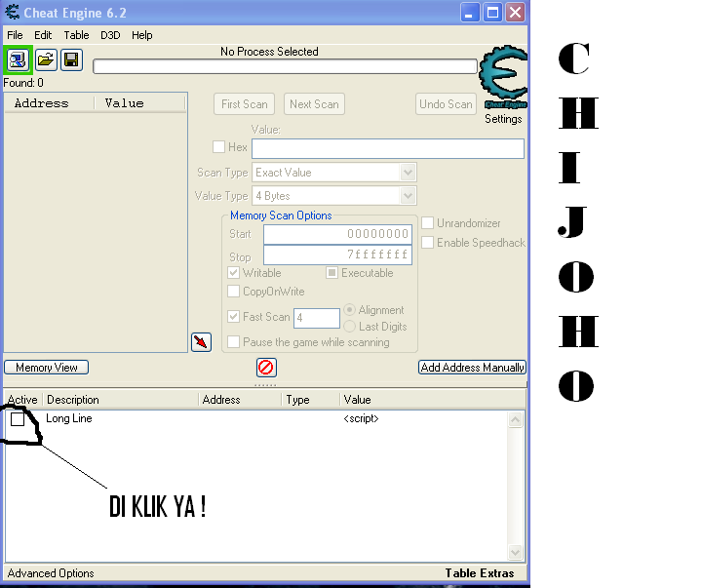Image resolution: width=702 pixels, height=588 pixels.
Task: Close the Cheat Engine window
Action: point(516,12)
